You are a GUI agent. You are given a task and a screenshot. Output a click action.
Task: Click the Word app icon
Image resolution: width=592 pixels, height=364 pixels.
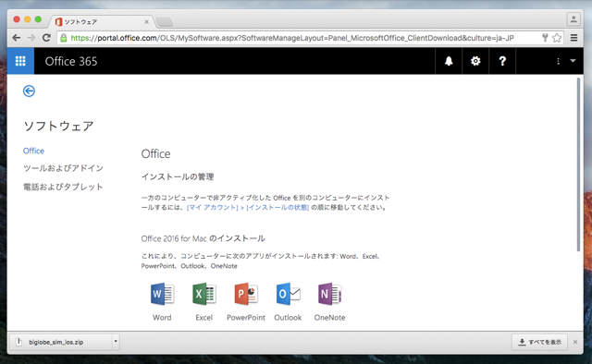(x=163, y=294)
